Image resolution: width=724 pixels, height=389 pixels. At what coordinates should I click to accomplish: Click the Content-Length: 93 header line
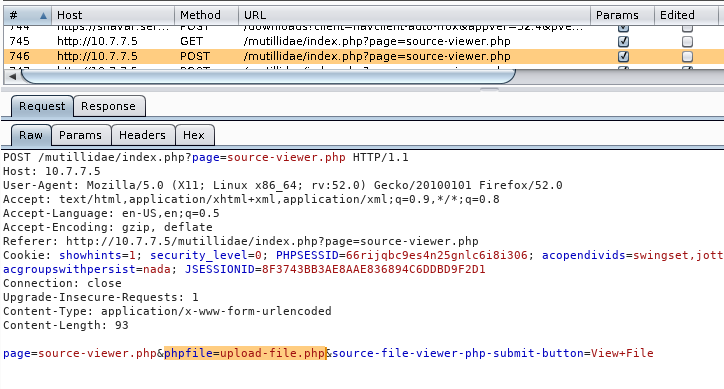point(66,325)
